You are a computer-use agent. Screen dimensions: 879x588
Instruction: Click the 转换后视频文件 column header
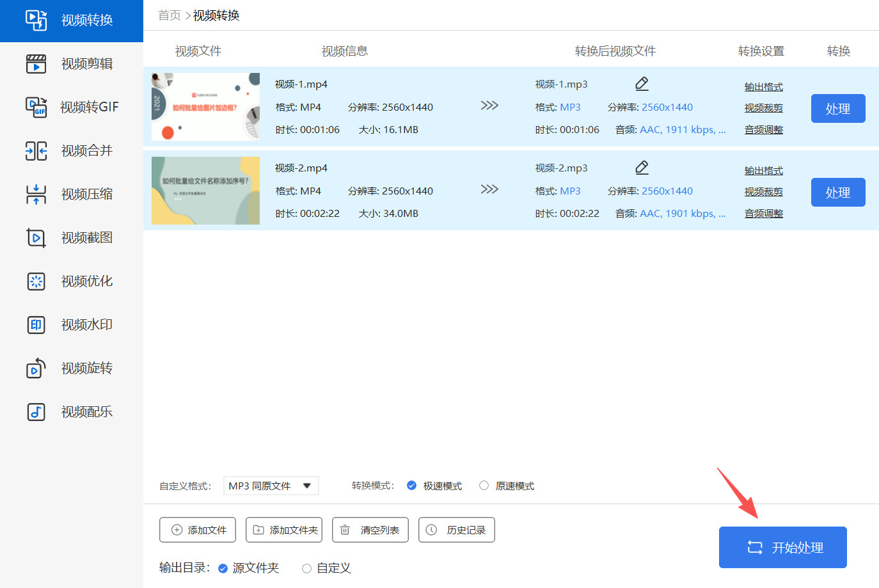pyautogui.click(x=615, y=51)
